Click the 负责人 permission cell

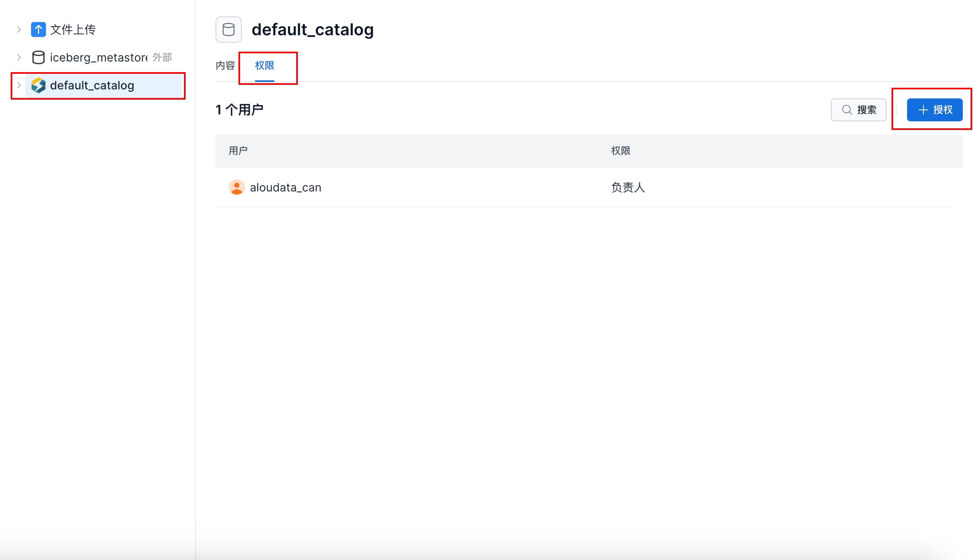628,187
